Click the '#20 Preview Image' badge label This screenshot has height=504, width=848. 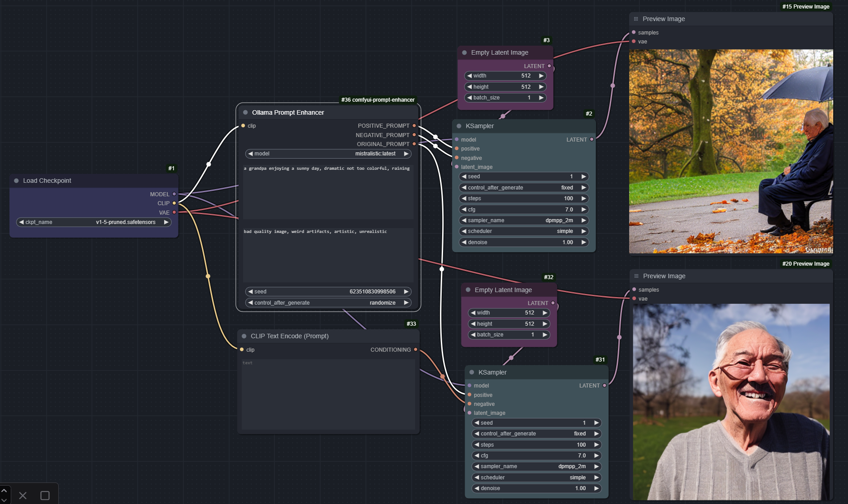806,264
